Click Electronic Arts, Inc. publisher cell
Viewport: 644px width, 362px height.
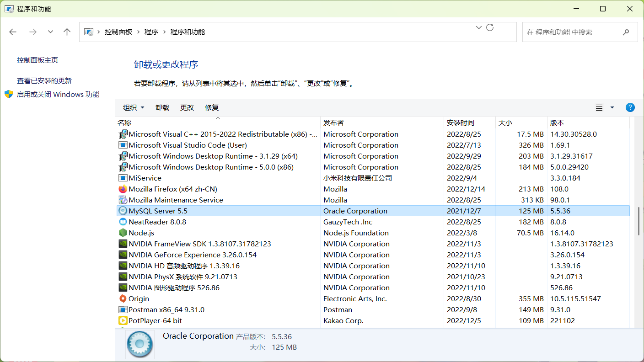355,298
